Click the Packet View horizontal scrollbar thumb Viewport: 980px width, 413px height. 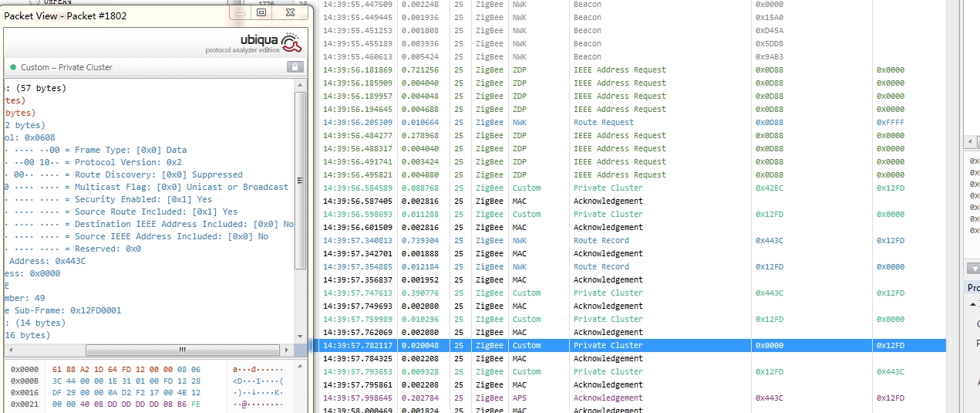tap(182, 350)
